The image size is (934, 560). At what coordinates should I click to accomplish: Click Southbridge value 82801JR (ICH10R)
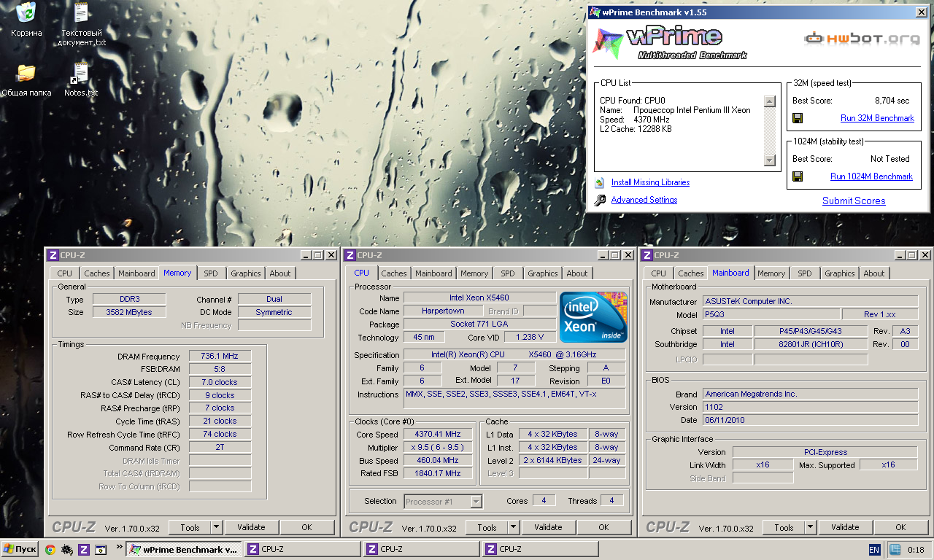click(x=811, y=344)
